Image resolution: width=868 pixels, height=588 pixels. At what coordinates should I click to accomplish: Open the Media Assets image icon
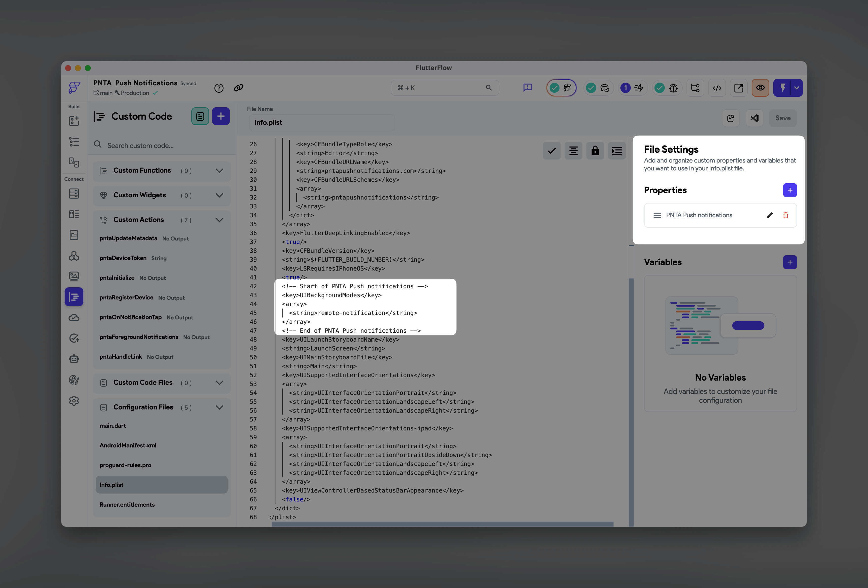74,276
